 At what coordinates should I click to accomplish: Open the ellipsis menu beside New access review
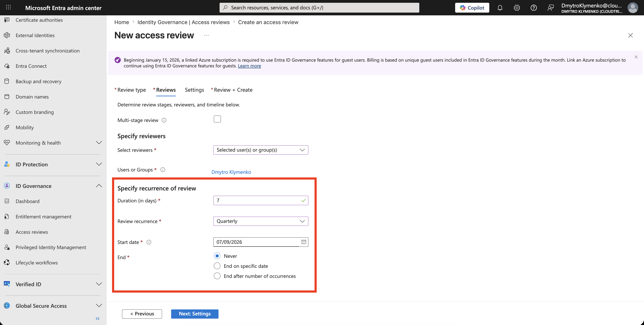[x=207, y=35]
